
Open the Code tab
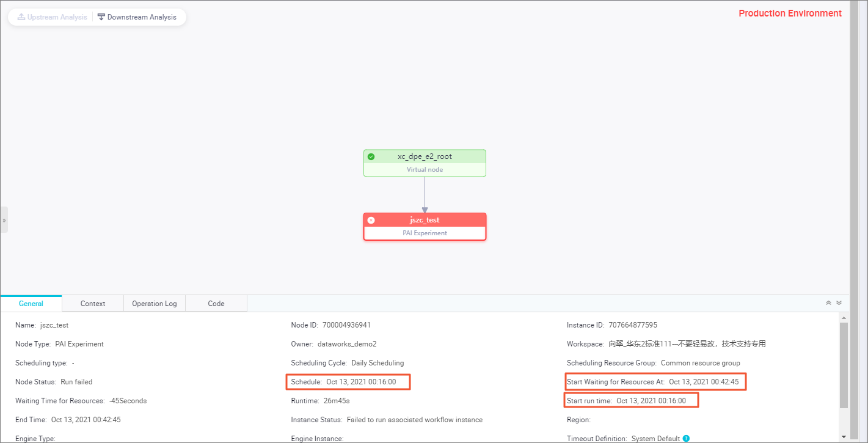point(216,304)
